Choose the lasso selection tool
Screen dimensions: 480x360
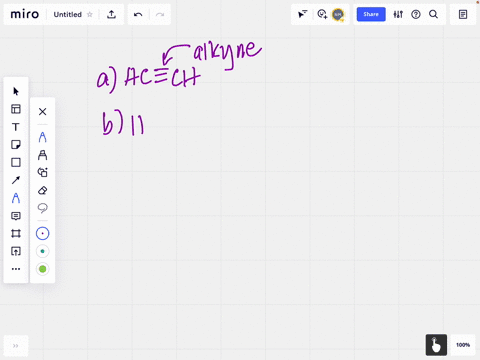42,208
